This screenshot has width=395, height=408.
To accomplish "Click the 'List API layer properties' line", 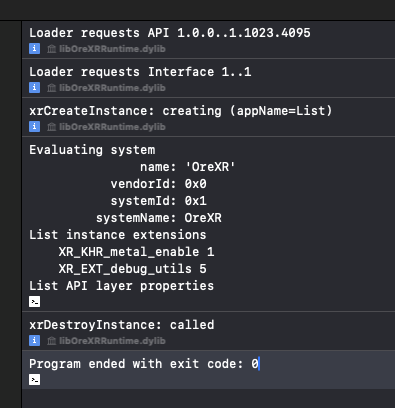I will coord(121,286).
